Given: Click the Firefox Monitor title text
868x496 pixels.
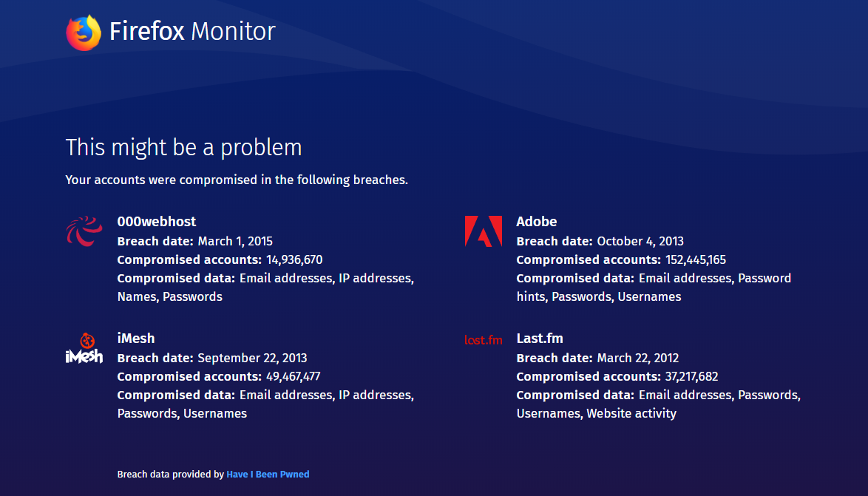Looking at the screenshot, I should [x=192, y=32].
